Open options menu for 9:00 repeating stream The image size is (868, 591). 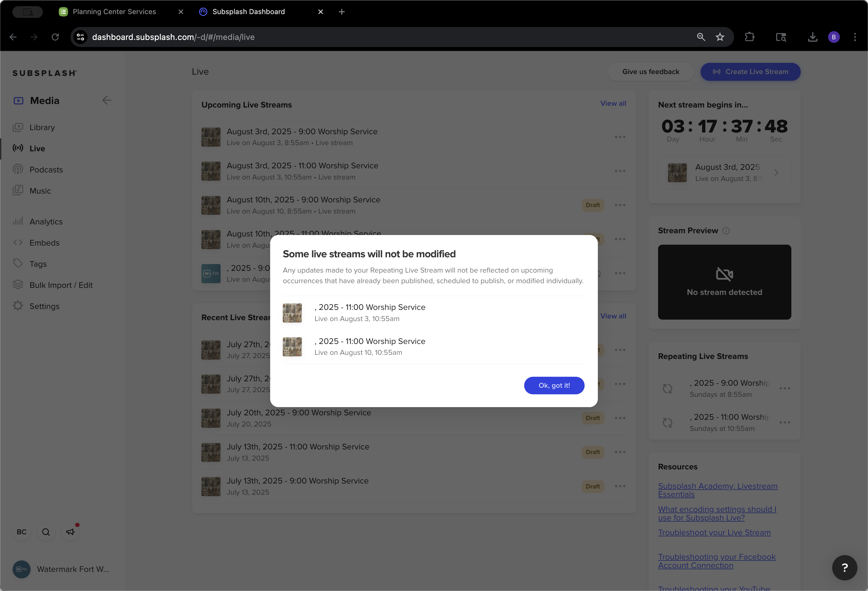point(785,389)
